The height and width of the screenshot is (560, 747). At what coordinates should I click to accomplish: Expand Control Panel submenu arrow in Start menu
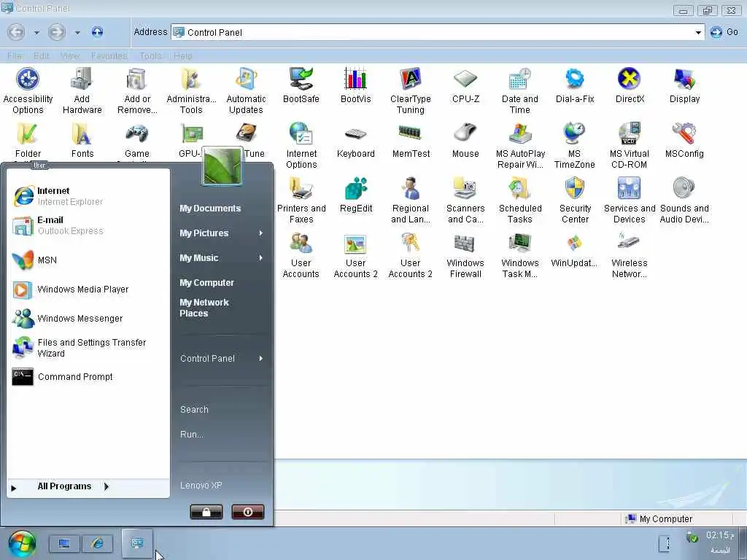(x=261, y=358)
